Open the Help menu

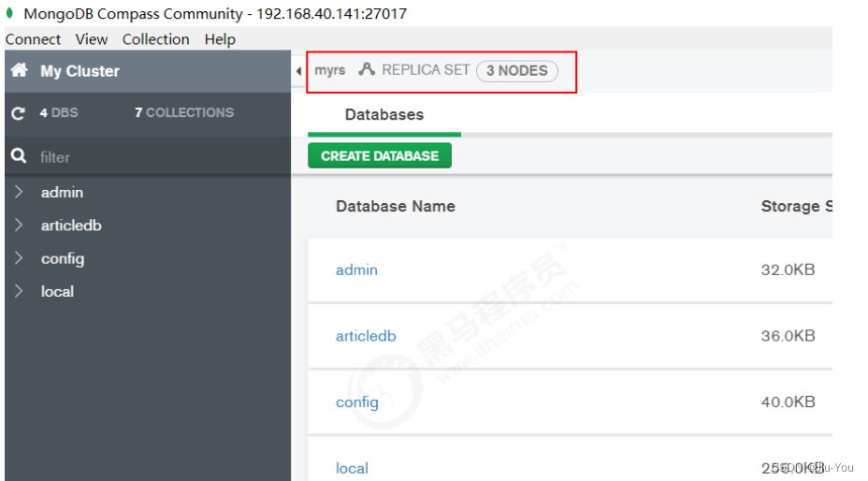pyautogui.click(x=220, y=39)
